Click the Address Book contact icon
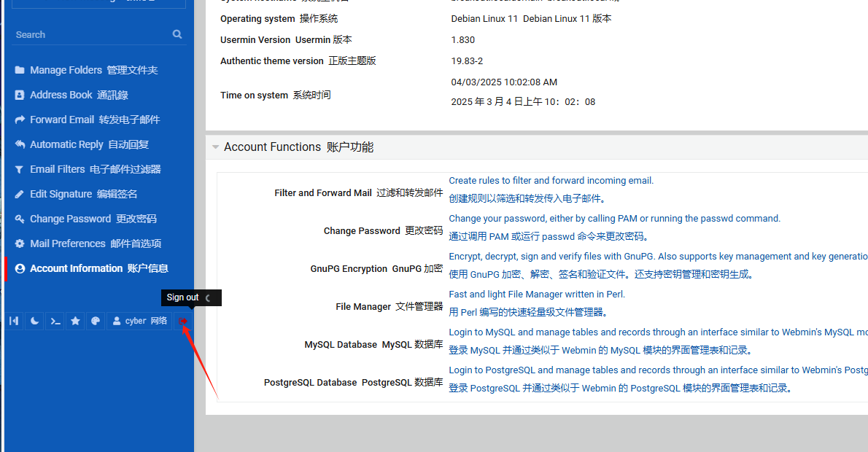The image size is (868, 452). click(x=20, y=96)
